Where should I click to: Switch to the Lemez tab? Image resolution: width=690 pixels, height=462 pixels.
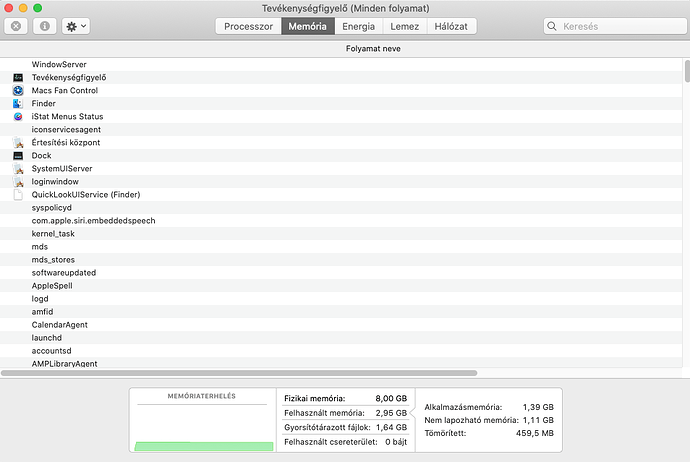[404, 26]
